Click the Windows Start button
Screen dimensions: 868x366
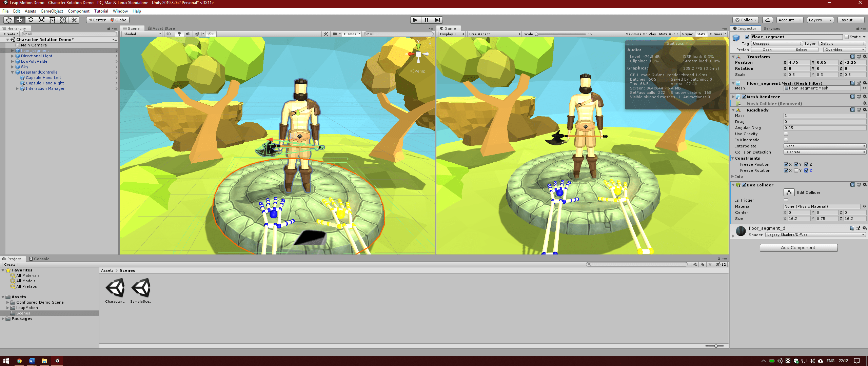[6, 361]
